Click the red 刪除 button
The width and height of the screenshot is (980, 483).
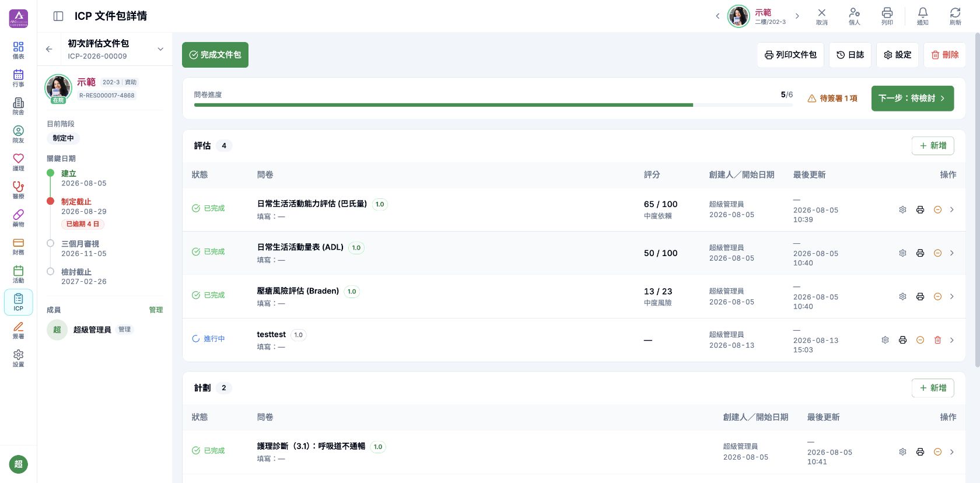tap(944, 55)
